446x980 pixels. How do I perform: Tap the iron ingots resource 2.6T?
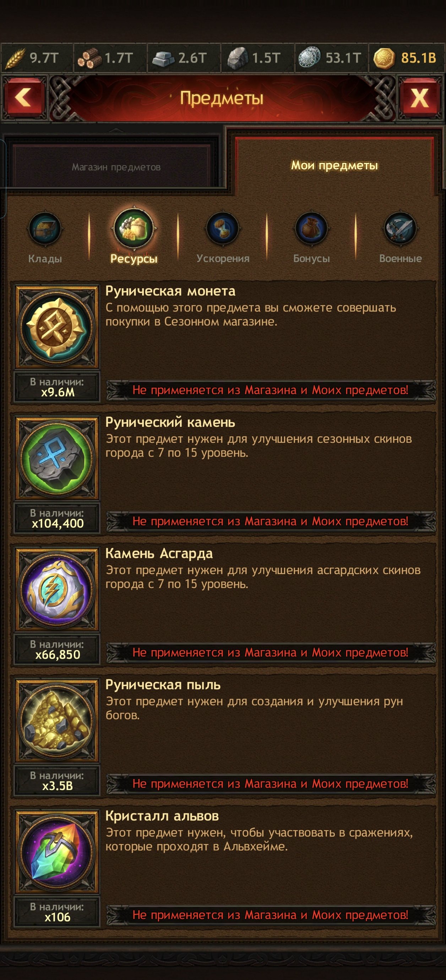click(184, 58)
